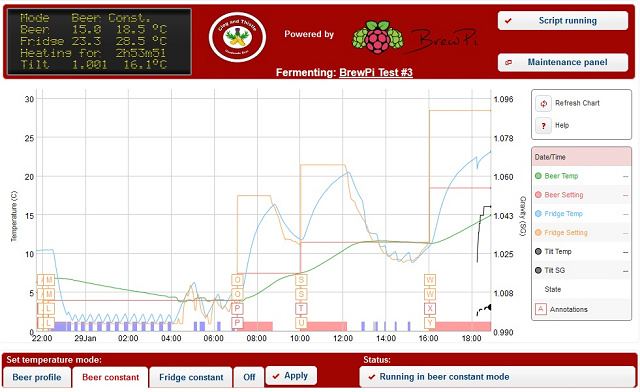Click the LCD 'Heating for 2h53m51' line
The image size is (640, 392).
coord(93,53)
